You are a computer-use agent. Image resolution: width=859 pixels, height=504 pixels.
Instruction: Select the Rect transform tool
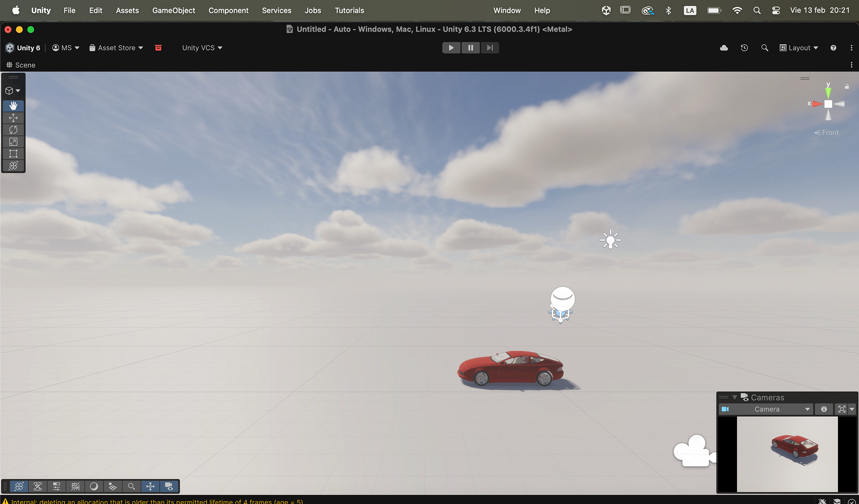[13, 154]
